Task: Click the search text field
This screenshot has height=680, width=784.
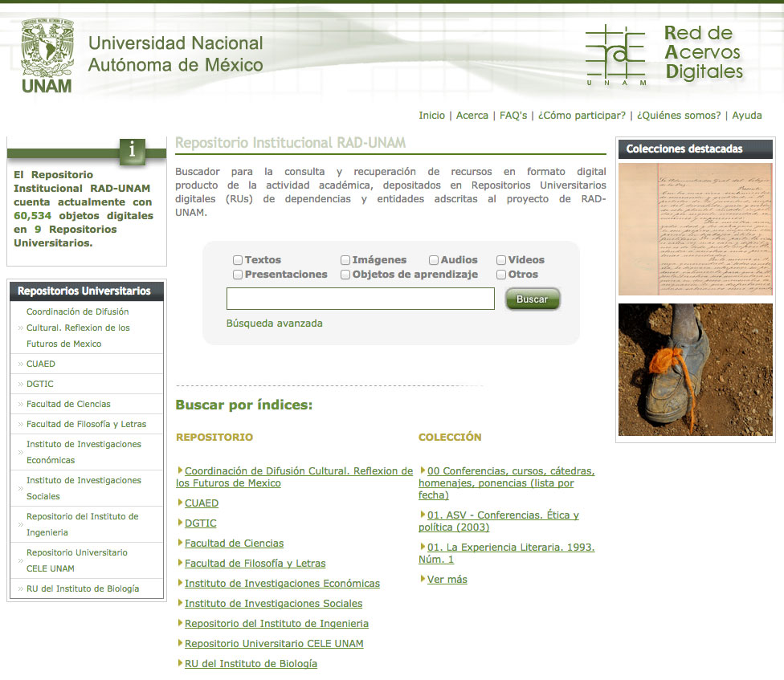Action: tap(361, 299)
